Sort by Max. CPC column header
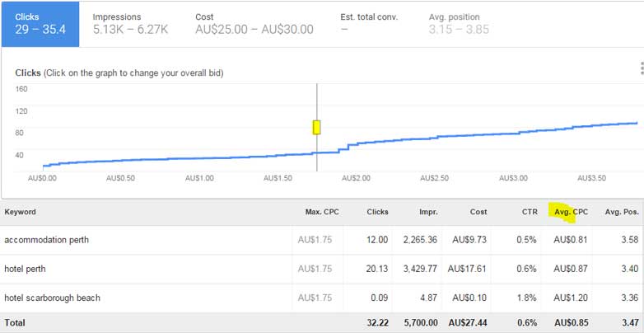Viewport: 644px width, 333px height. click(x=322, y=212)
